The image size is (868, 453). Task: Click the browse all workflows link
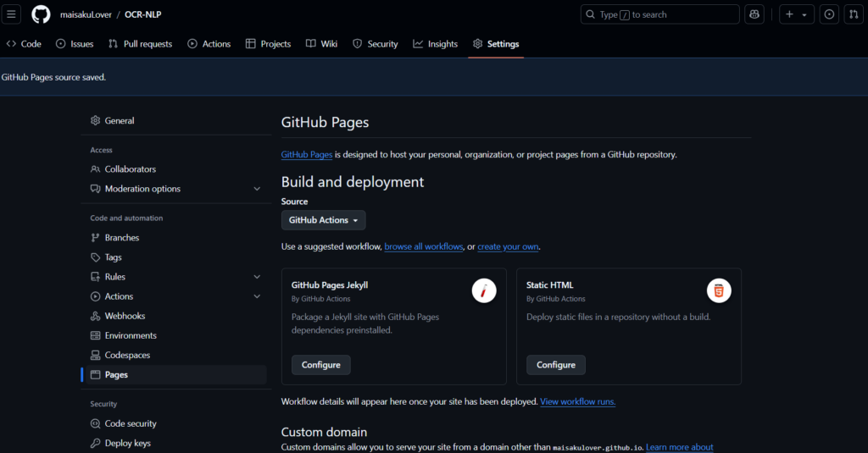coord(424,246)
